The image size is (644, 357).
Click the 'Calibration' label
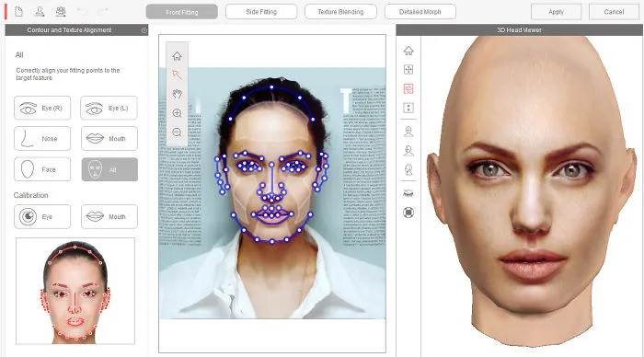[30, 195]
